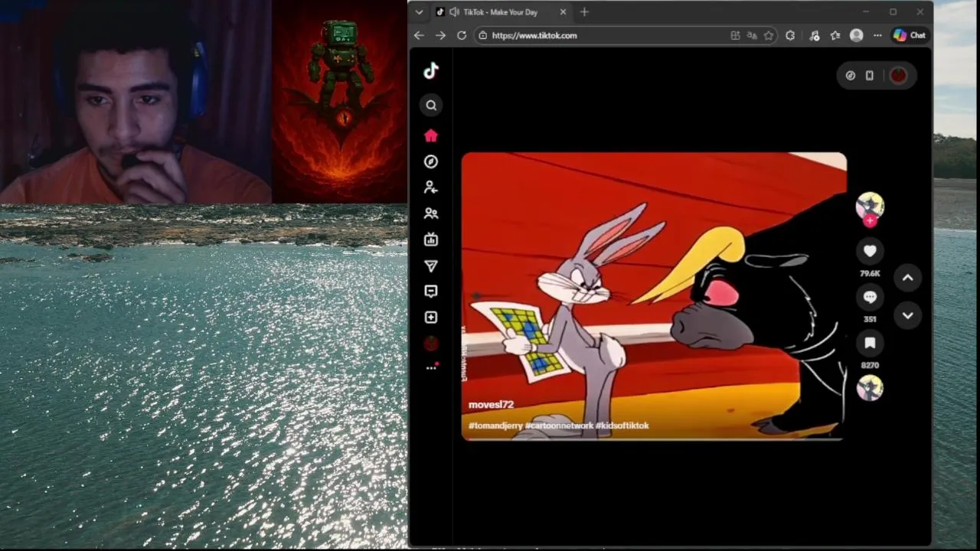Screen dimensions: 980x551
Task: Click the 351 comments count
Action: 870,319
